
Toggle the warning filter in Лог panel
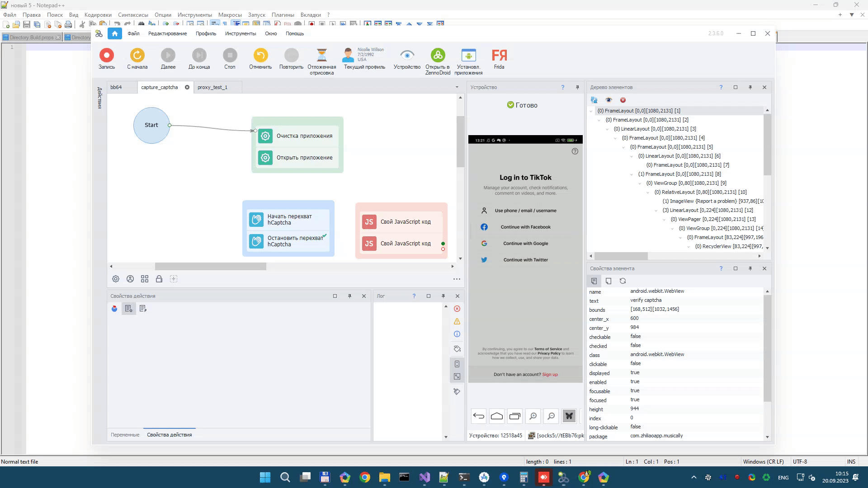(457, 321)
